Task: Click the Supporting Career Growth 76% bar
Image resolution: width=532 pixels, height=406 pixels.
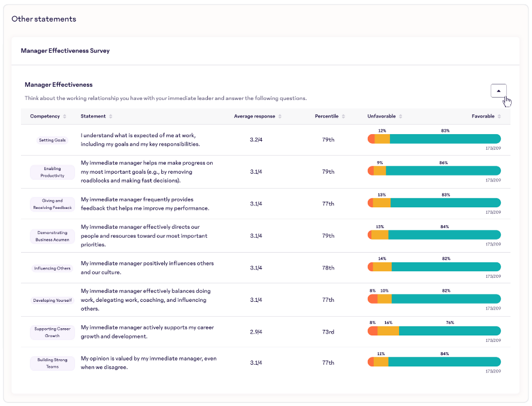Action: (x=450, y=331)
